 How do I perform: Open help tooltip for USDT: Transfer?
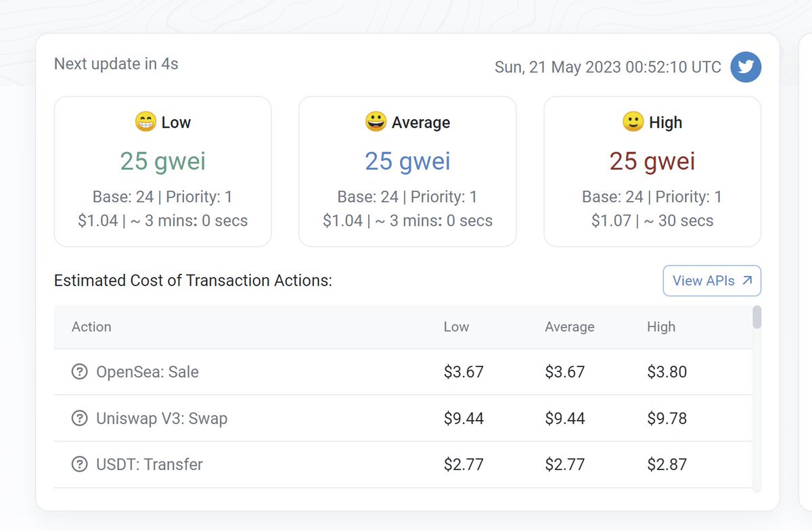pyautogui.click(x=79, y=464)
